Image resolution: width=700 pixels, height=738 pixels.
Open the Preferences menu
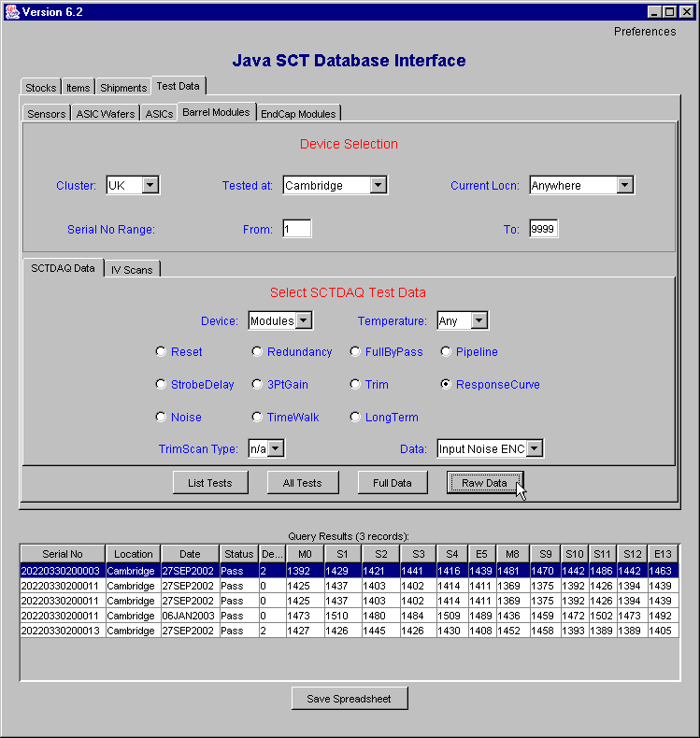tap(645, 32)
